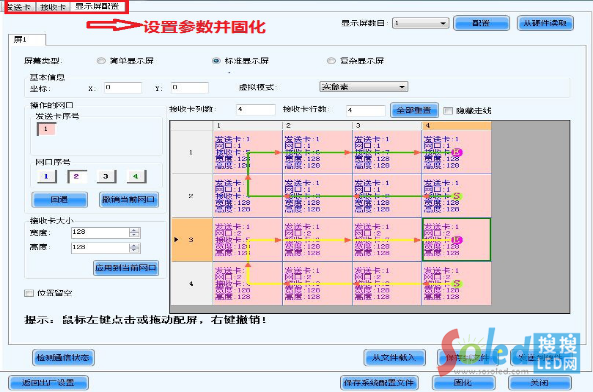Screen dimensions: 593x392
Task: Toggle the 位置留空 leave position empty checkbox
Action: tap(29, 293)
